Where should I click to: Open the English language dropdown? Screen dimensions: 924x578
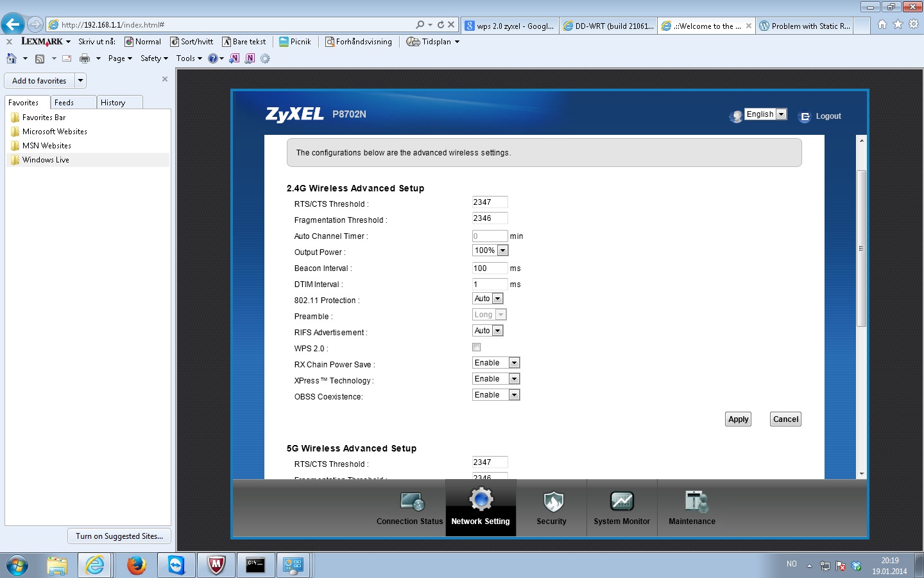pyautogui.click(x=766, y=114)
